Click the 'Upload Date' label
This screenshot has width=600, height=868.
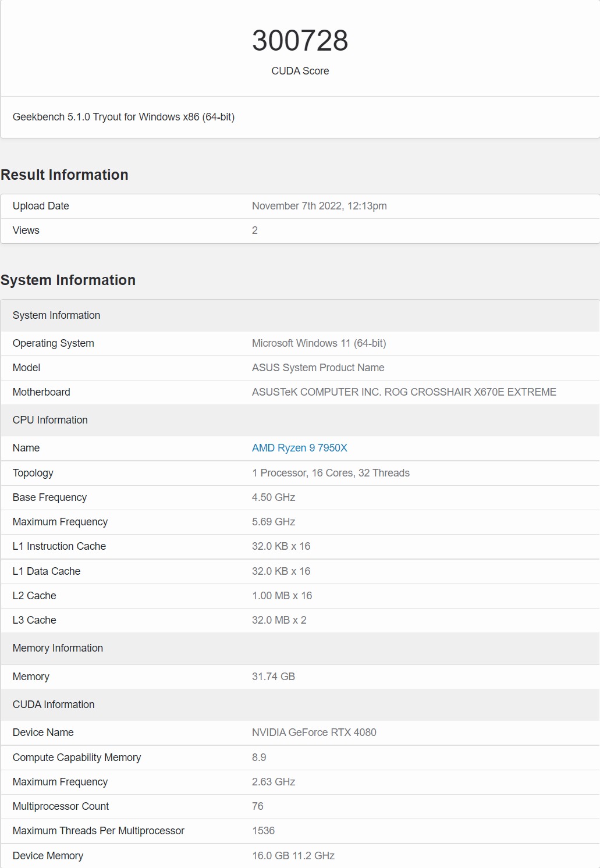click(x=41, y=206)
